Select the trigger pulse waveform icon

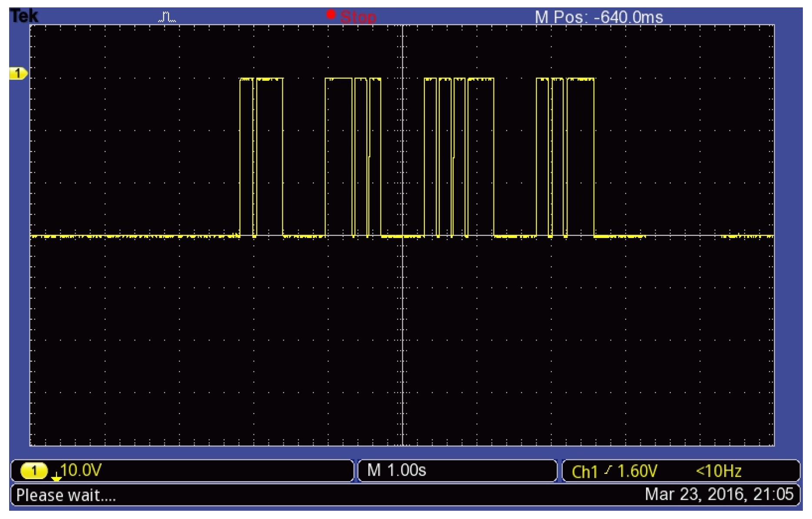[167, 17]
